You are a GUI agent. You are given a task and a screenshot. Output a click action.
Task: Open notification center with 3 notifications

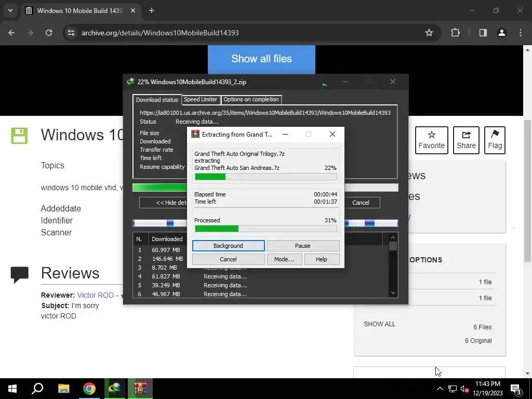point(516,389)
